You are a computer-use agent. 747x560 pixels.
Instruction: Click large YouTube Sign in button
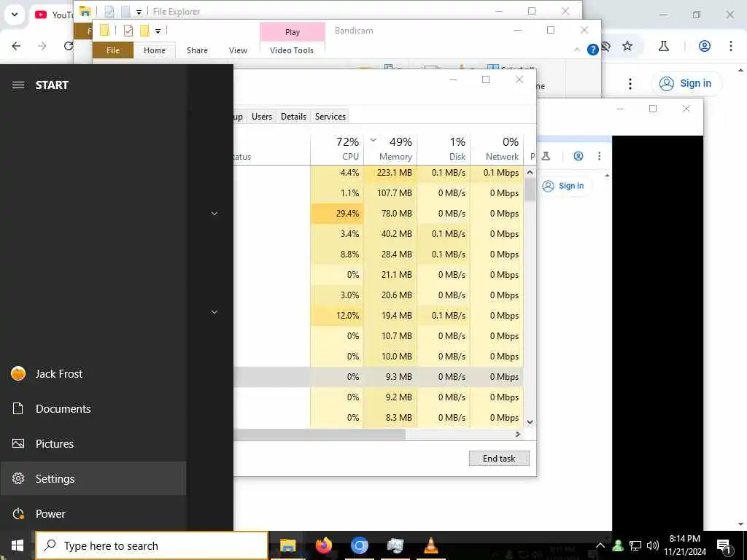(x=686, y=83)
